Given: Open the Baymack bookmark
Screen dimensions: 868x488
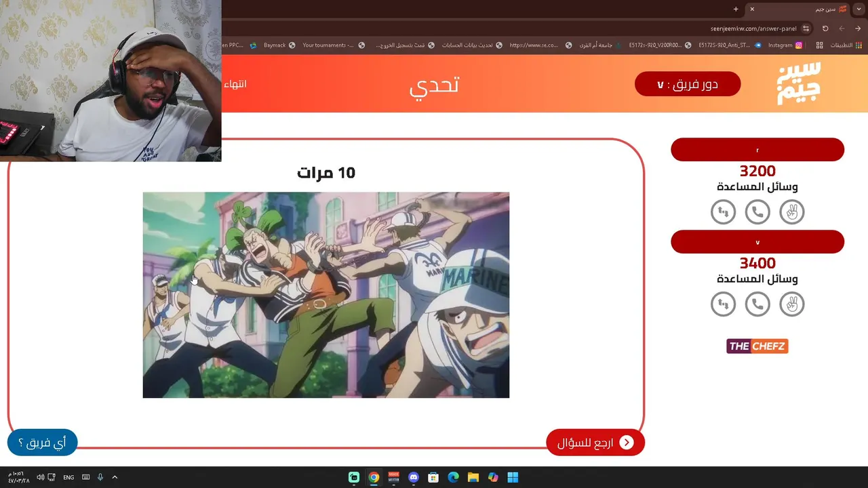Looking at the screenshot, I should 279,45.
